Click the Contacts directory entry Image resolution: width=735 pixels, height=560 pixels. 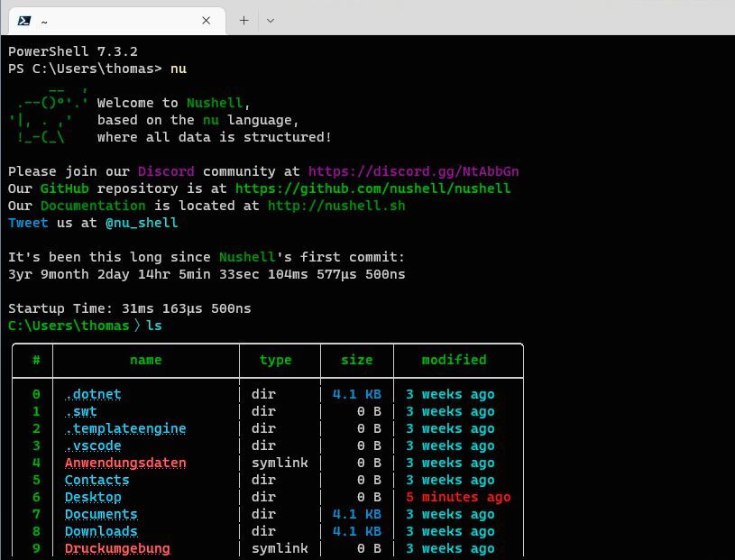coord(96,480)
